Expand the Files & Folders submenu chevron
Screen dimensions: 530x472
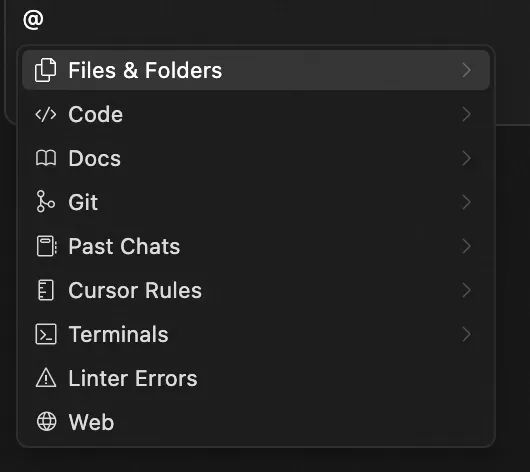click(x=466, y=70)
